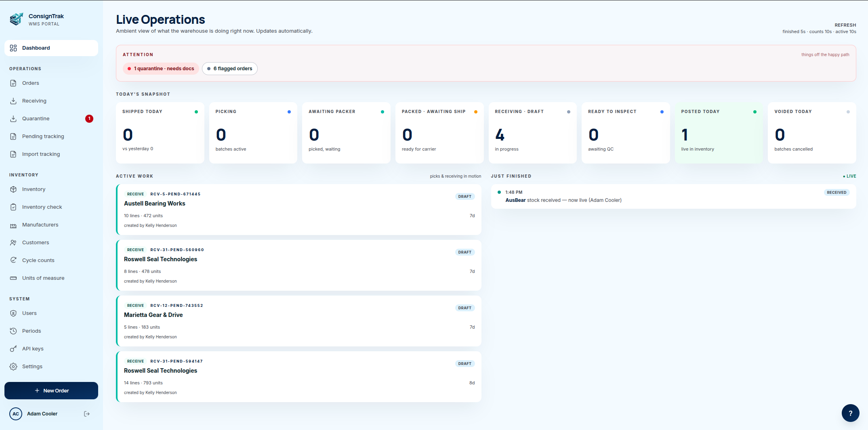Viewport: 868px width, 430px height.
Task: Open the Ready to Inspect card
Action: (x=626, y=133)
